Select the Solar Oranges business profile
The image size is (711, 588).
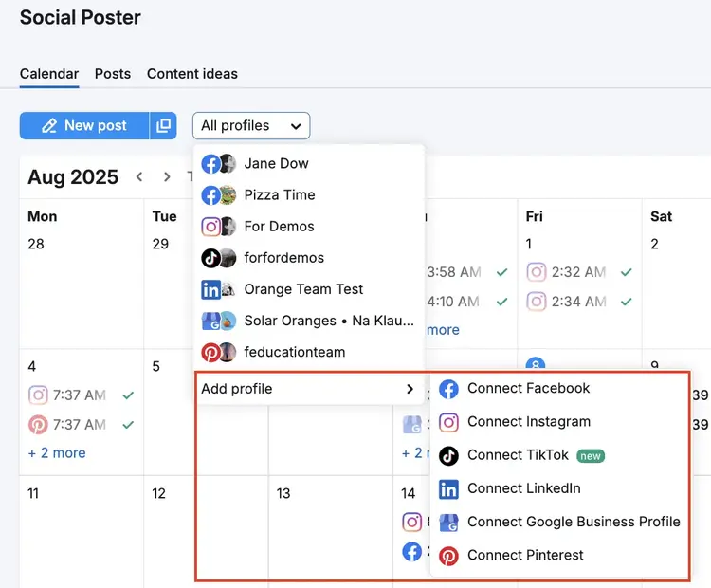tap(308, 321)
